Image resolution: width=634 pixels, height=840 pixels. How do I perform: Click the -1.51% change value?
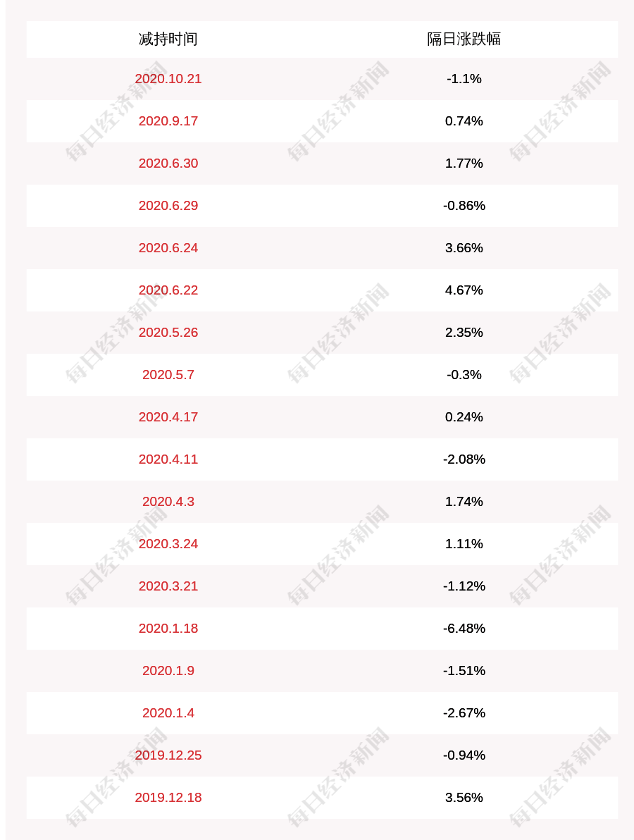(x=464, y=671)
